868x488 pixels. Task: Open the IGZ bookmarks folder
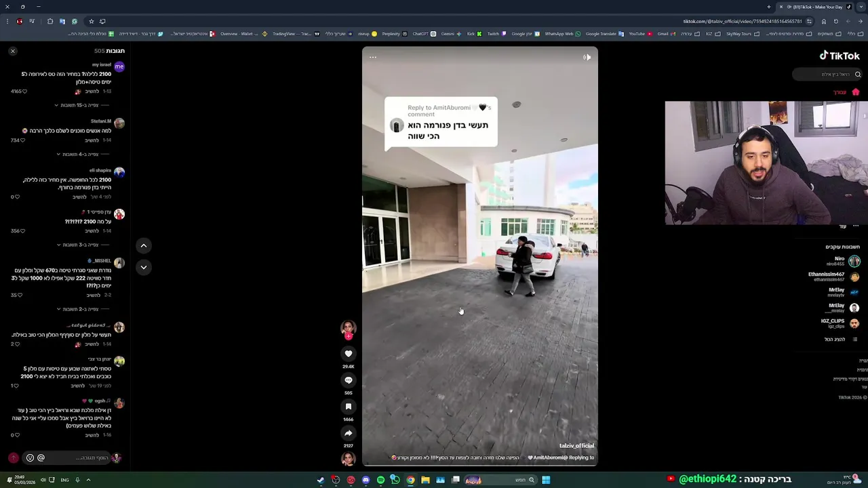713,34
